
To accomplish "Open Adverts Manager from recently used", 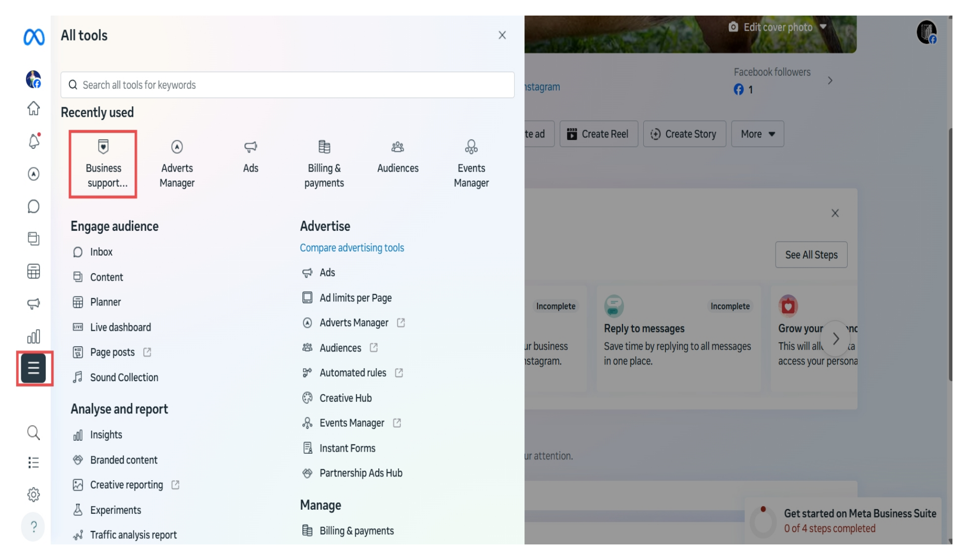I will (177, 164).
